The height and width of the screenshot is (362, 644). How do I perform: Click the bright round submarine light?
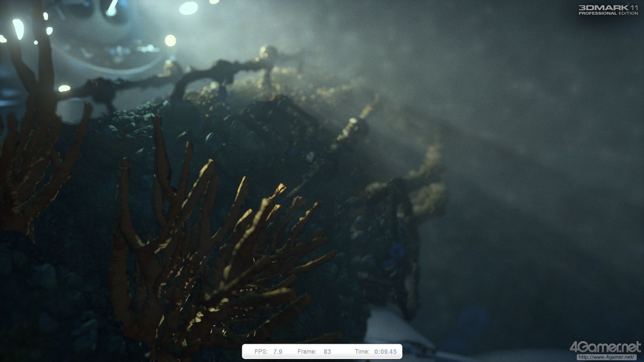point(170,41)
